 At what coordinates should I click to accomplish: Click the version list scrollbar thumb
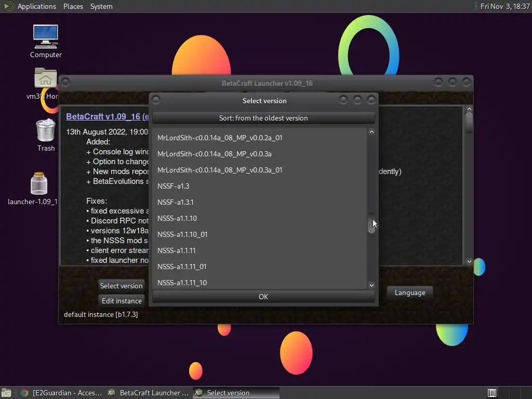pos(371,223)
